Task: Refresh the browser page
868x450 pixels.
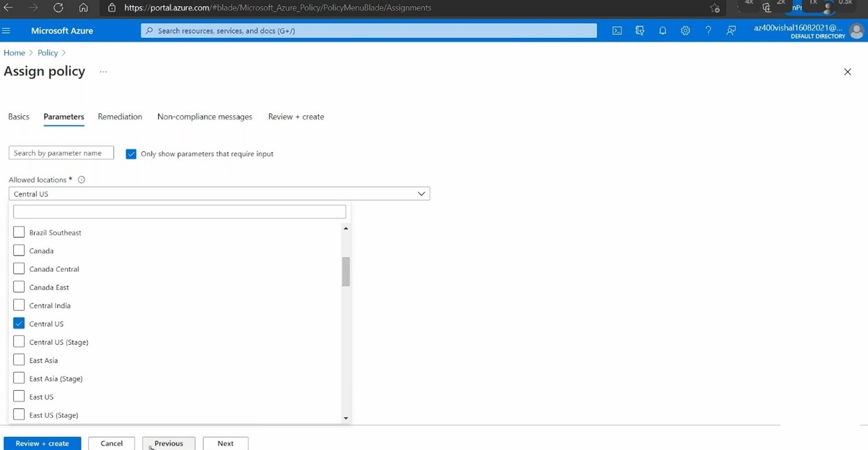Action: [x=58, y=8]
